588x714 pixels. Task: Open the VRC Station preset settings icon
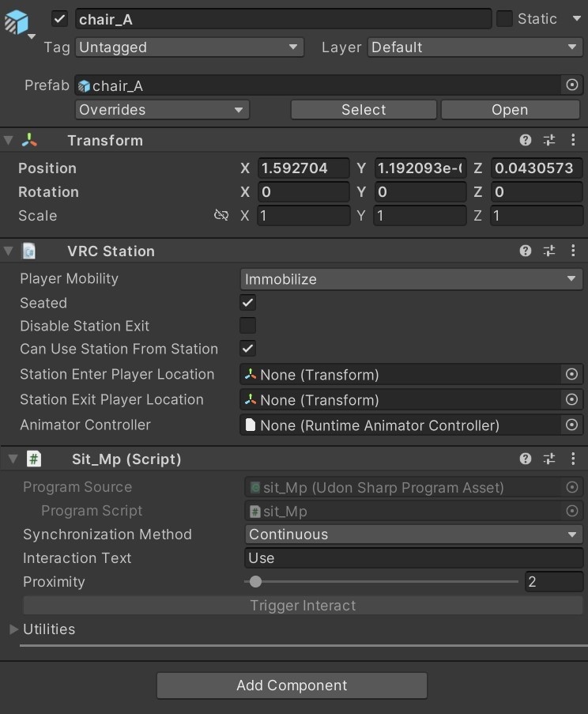[549, 251]
